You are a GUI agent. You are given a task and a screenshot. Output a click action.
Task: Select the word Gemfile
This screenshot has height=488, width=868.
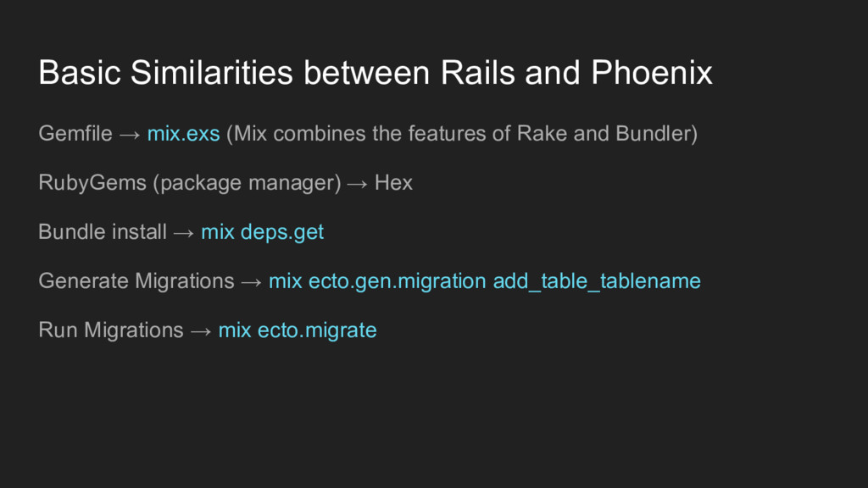pyautogui.click(x=75, y=134)
